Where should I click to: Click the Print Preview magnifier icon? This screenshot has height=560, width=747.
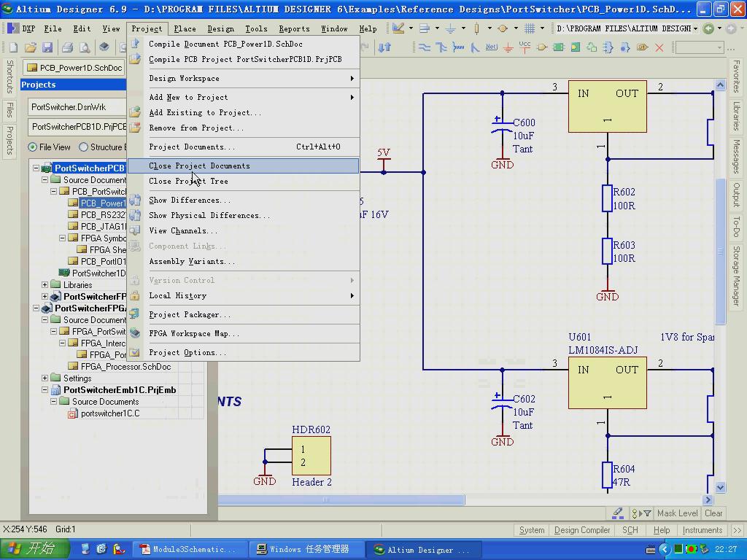click(x=85, y=47)
